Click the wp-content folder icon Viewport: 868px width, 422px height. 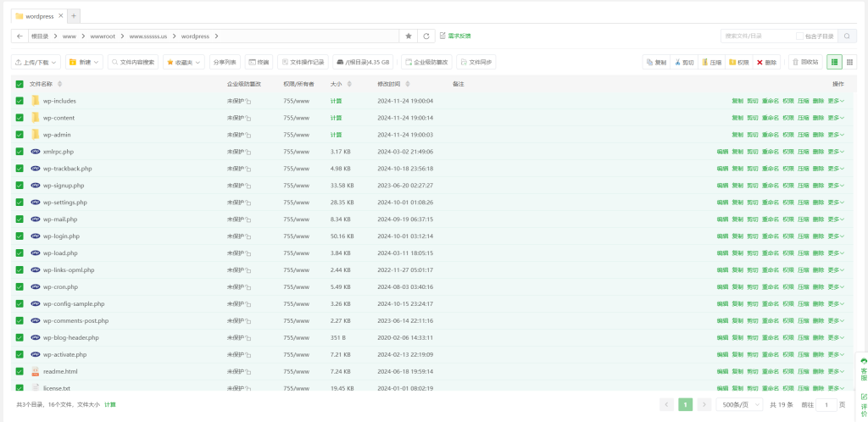pos(36,118)
